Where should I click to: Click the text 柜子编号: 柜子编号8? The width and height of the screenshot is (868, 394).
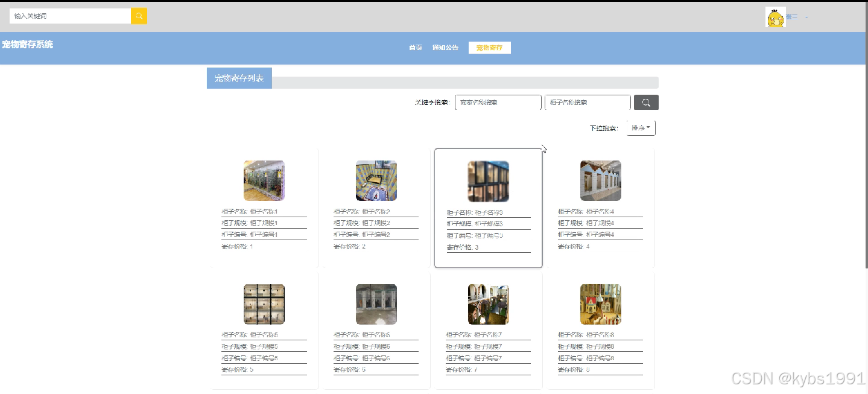click(x=586, y=358)
